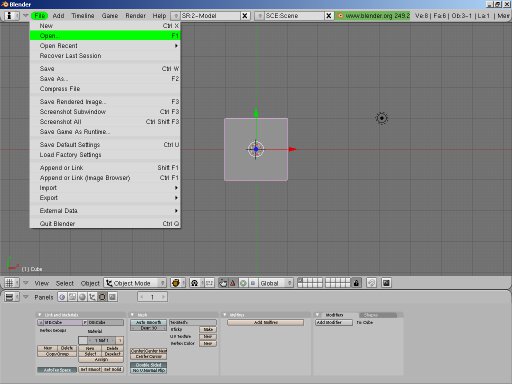Collapse the top Info header menus arrow
The height and width of the screenshot is (384, 512).
tap(26, 16)
